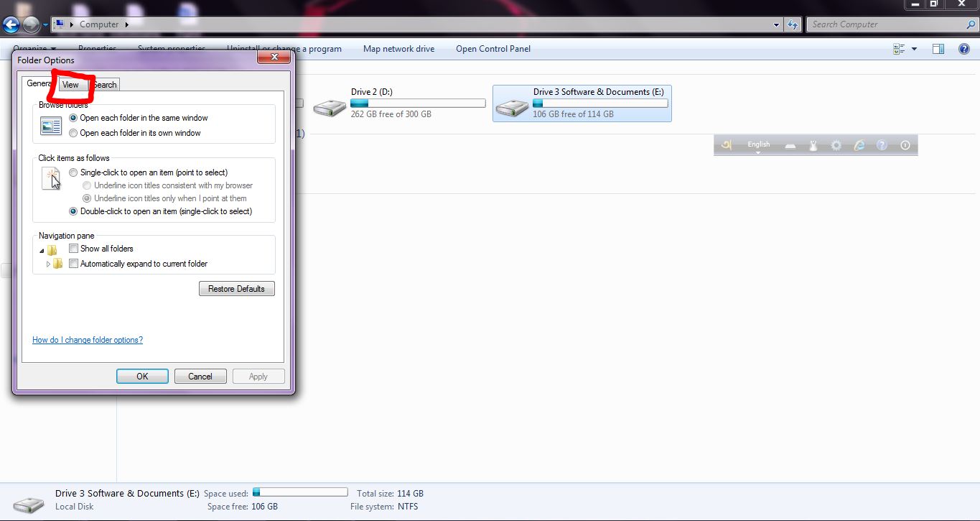Check Automatically expand to current folder
This screenshot has width=980, height=521.
click(x=73, y=263)
